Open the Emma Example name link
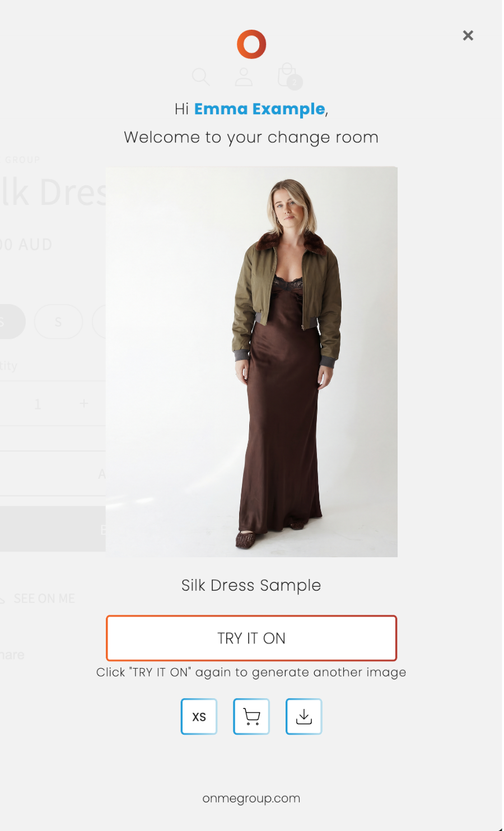The height and width of the screenshot is (831, 504). coord(260,109)
